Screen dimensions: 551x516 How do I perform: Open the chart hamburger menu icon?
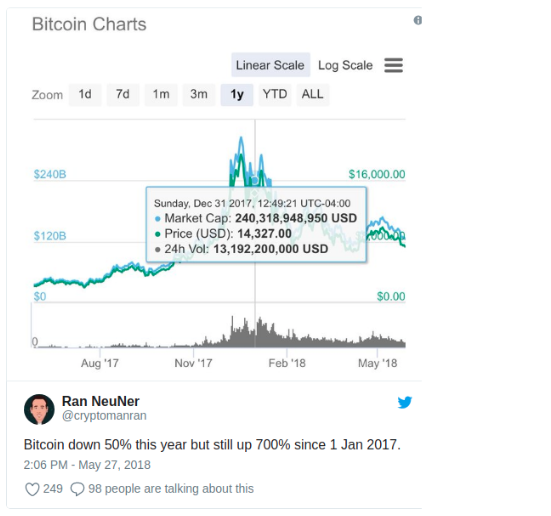[x=393, y=65]
